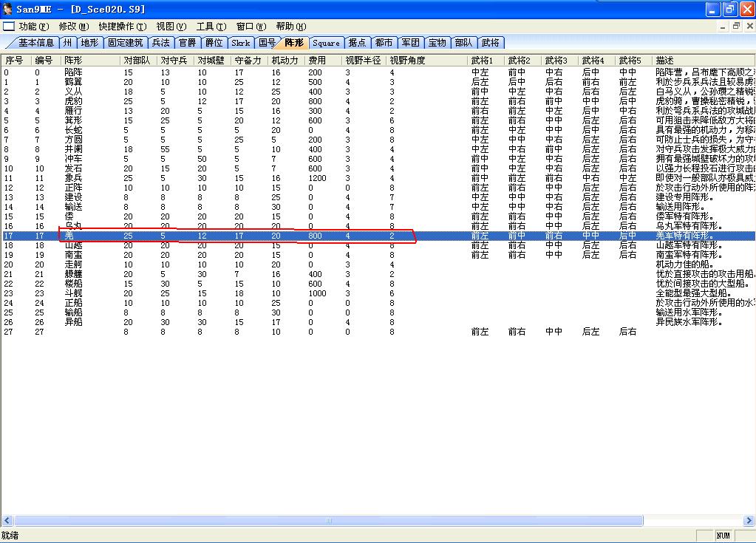Minimize the inner document window
The height and width of the screenshot is (543, 756).
723,26
